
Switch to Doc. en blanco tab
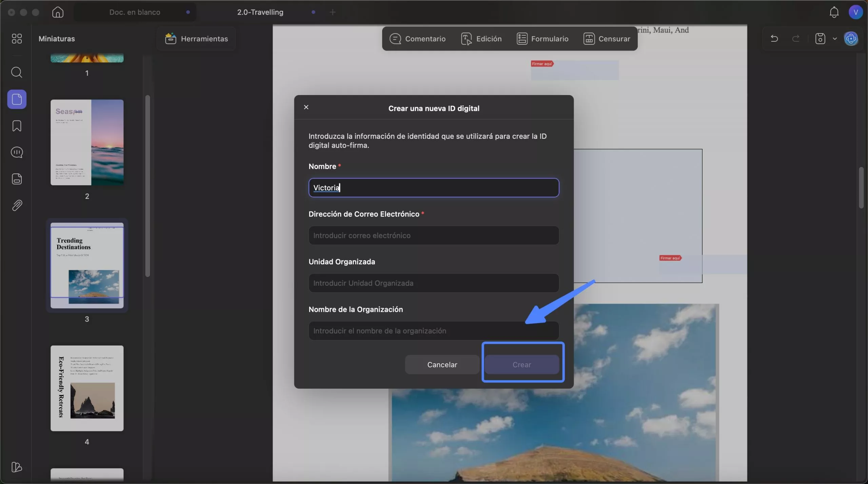coord(135,12)
